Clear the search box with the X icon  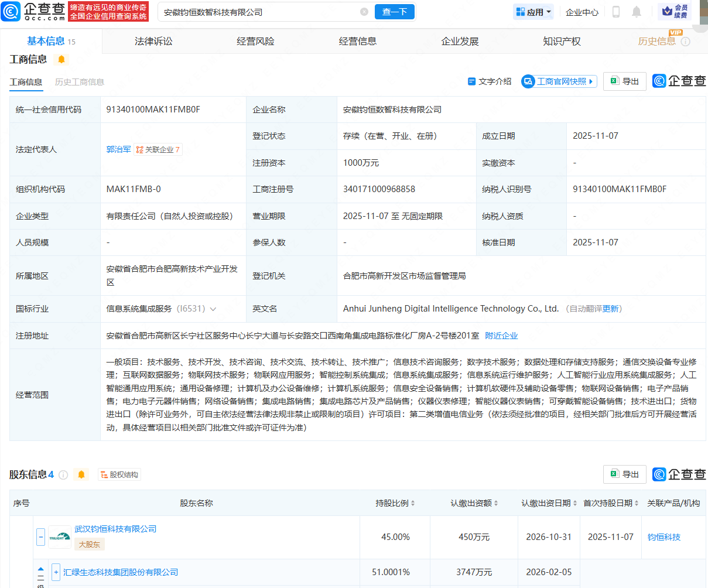point(364,12)
